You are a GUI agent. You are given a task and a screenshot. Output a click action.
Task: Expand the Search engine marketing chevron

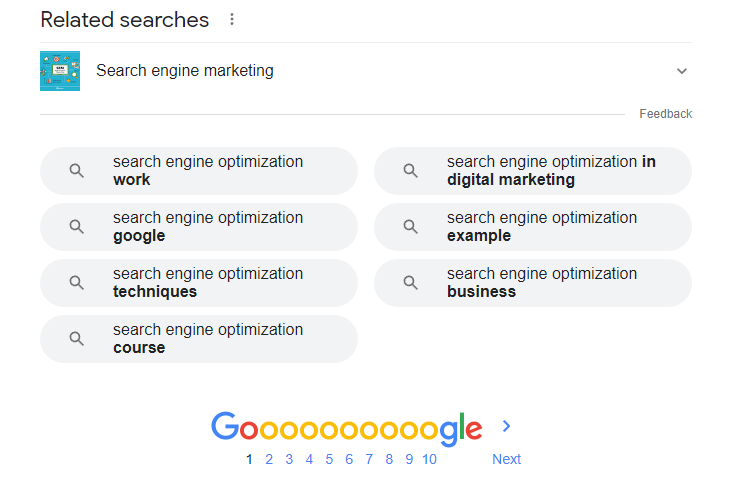(682, 71)
